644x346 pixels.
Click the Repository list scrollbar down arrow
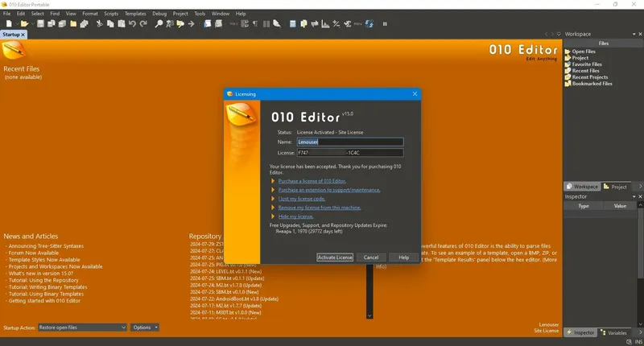(x=369, y=315)
